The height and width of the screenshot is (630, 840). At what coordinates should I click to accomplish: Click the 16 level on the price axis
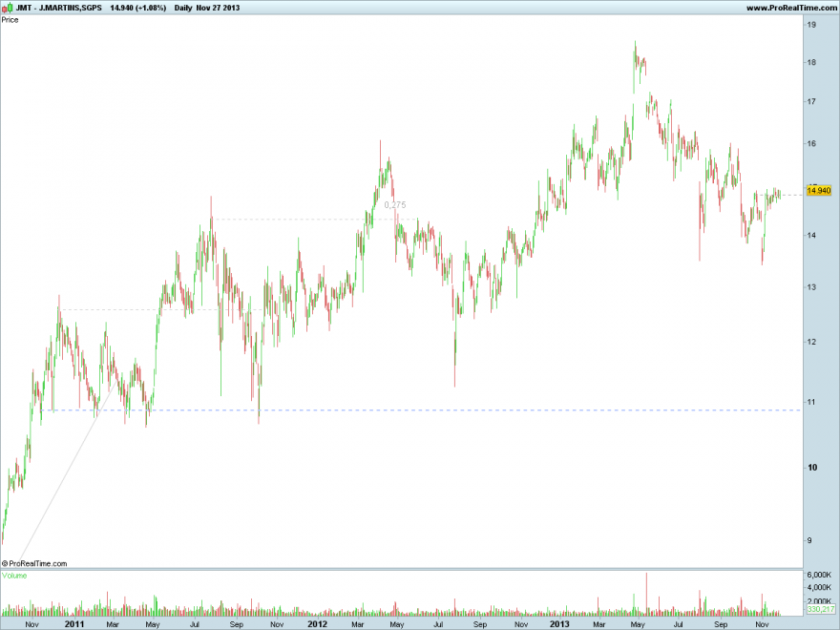tap(812, 143)
